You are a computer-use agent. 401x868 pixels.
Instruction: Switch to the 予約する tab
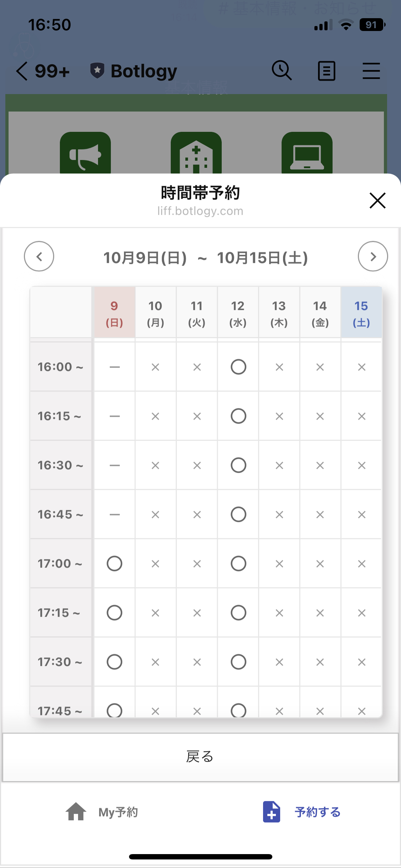[302, 812]
